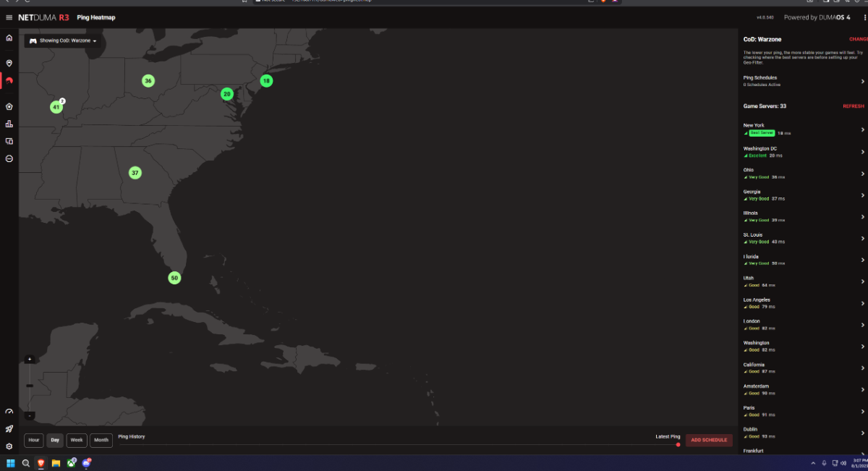868x471 pixels.
Task: Expand the Utah server chevron
Action: click(x=862, y=281)
